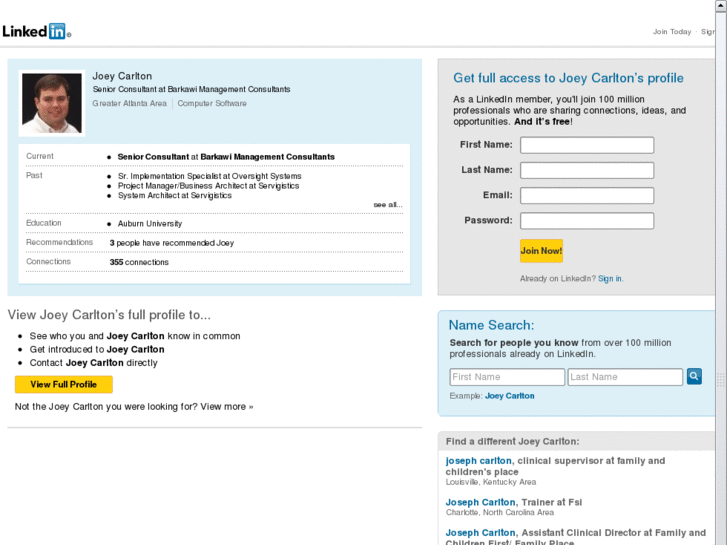
Task: Open Joseph Carlton Assistant Clinical Director profile
Action: click(x=480, y=533)
